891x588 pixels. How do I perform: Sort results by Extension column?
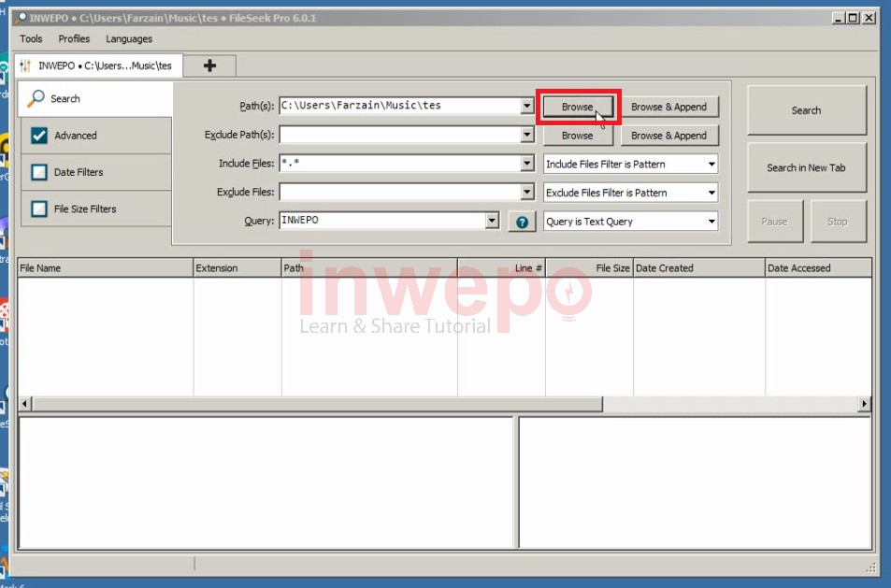237,267
